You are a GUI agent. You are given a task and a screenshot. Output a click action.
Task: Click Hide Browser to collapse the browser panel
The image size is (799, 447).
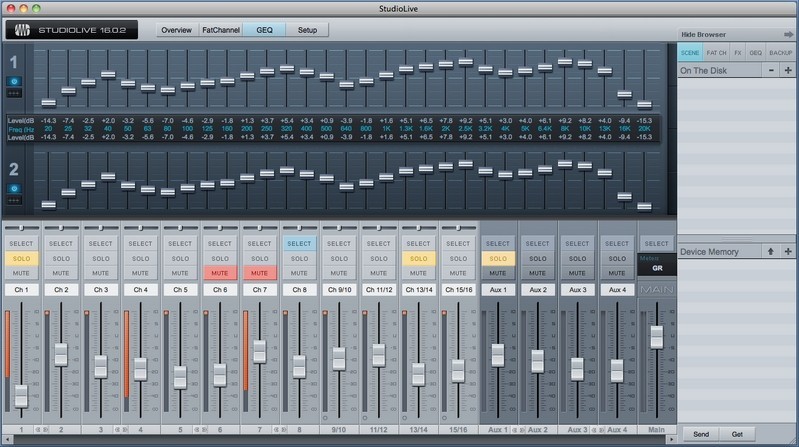[704, 34]
